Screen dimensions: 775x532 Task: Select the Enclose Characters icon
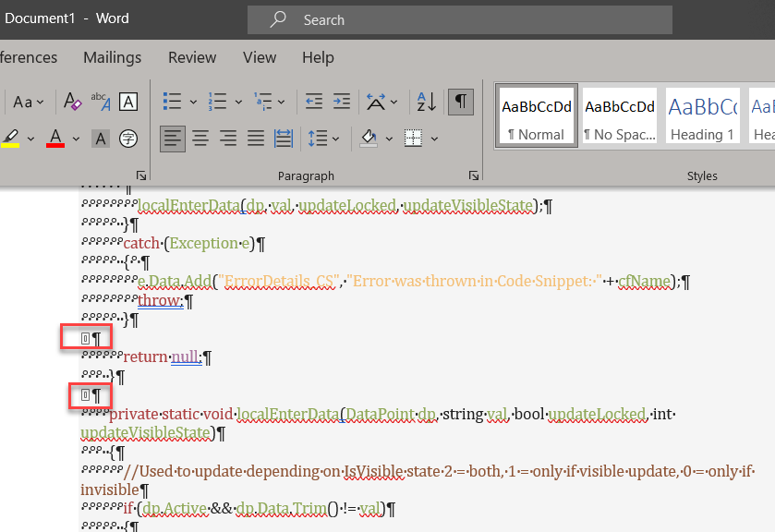pos(127,138)
